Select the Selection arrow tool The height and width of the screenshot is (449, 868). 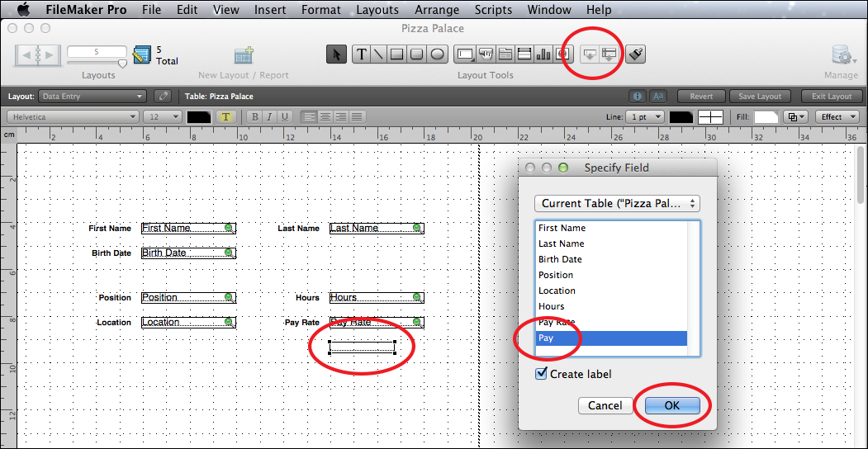[x=337, y=54]
